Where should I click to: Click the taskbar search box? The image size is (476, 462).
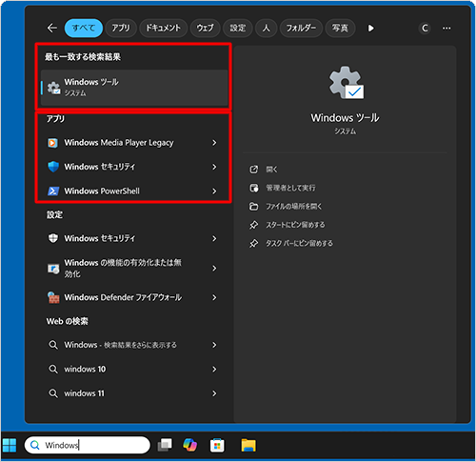point(88,445)
